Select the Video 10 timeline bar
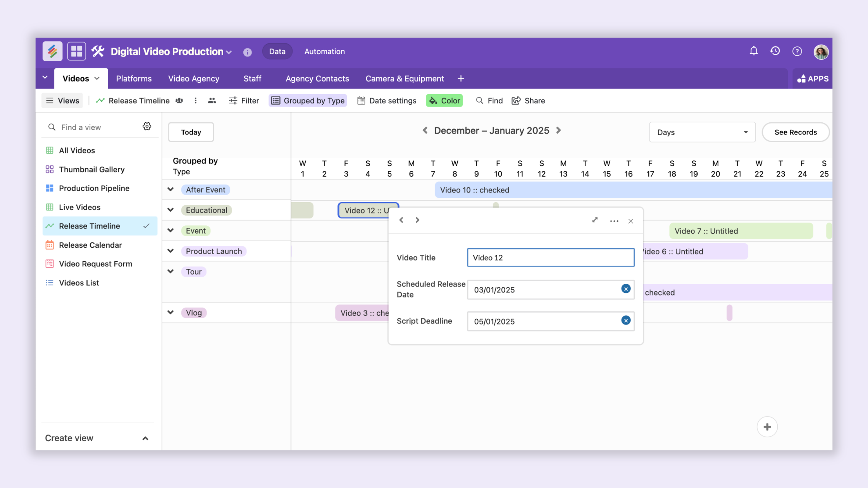Screen dimensions: 868x488 [633, 190]
